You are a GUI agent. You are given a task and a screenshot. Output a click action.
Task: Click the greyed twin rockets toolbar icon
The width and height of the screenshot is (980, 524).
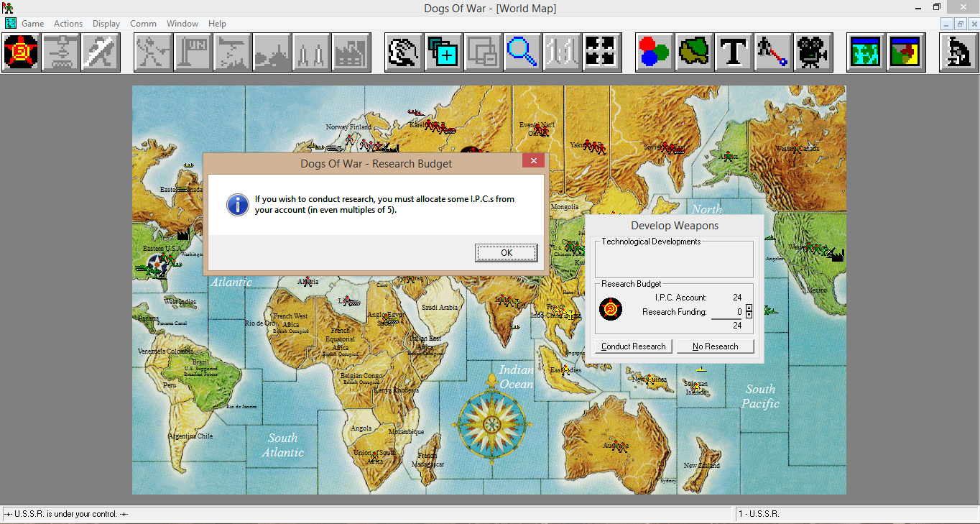(312, 52)
